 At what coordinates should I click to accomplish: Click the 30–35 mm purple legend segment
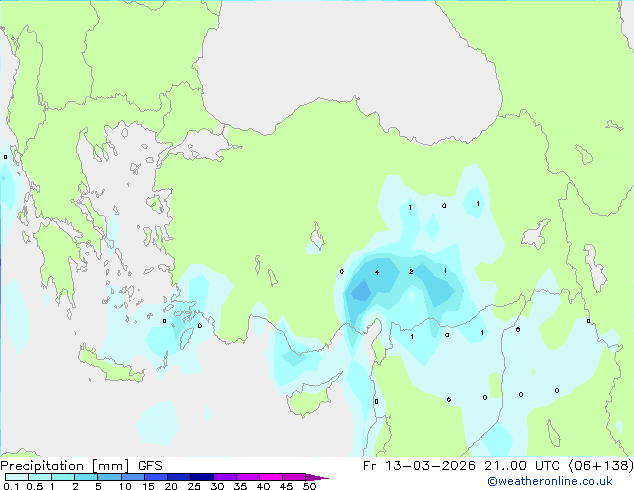point(225,477)
